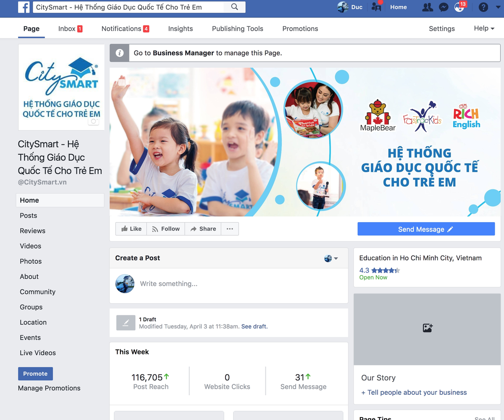Click the Like button

131,229
